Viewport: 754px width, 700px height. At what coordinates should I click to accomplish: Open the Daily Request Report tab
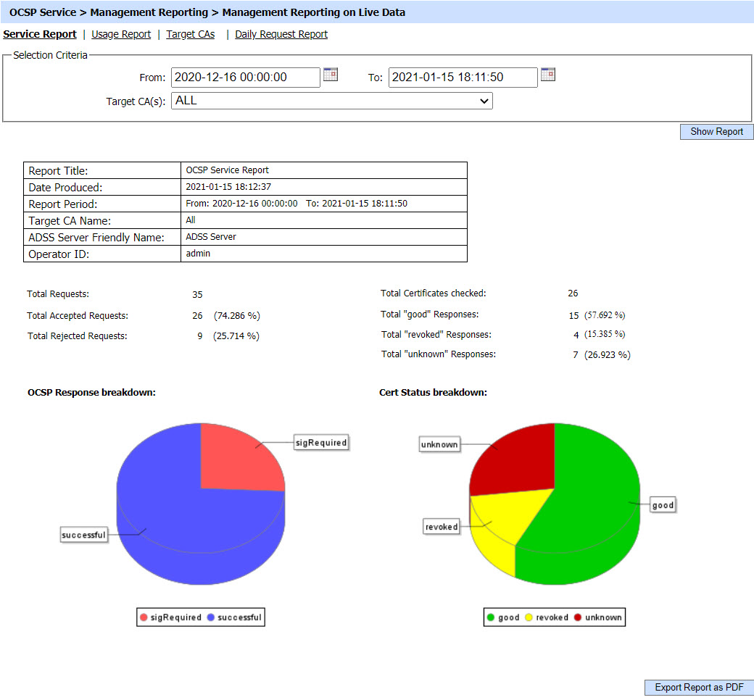[x=281, y=34]
